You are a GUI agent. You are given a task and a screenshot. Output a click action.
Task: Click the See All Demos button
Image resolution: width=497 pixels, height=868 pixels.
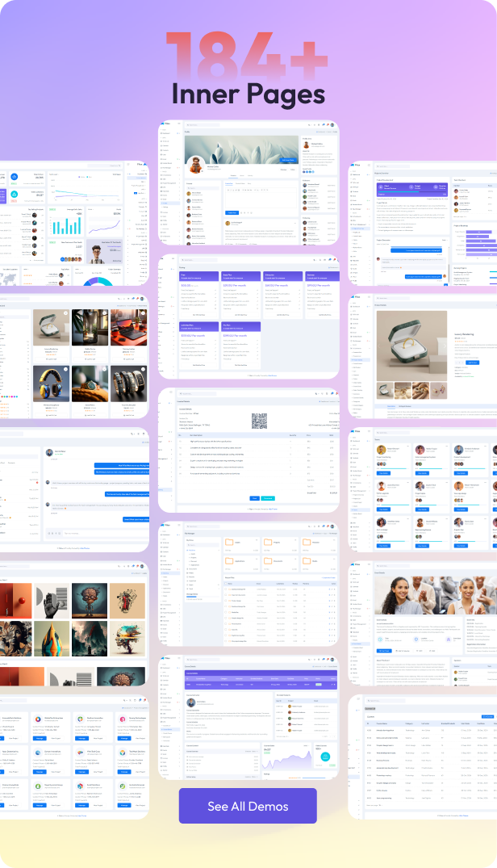click(x=248, y=806)
